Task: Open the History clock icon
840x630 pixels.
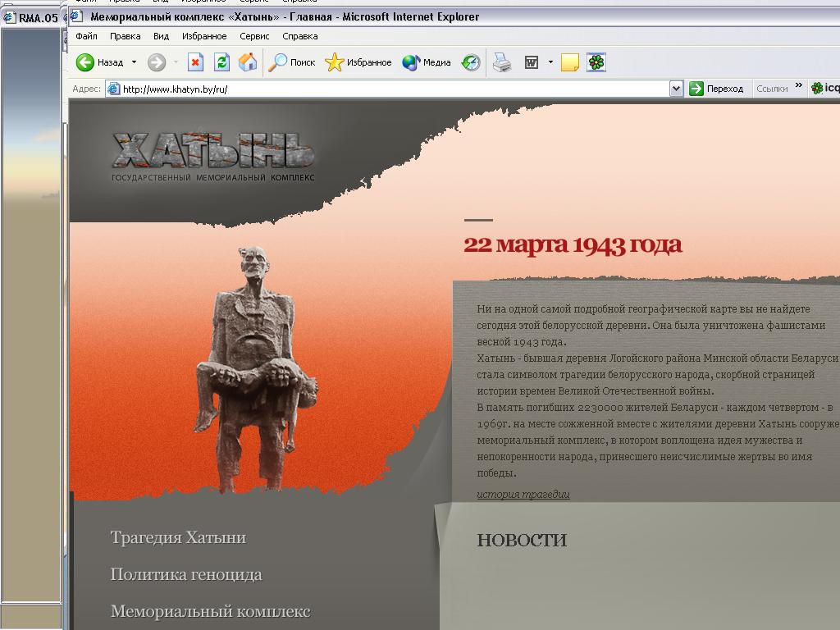Action: [x=471, y=62]
